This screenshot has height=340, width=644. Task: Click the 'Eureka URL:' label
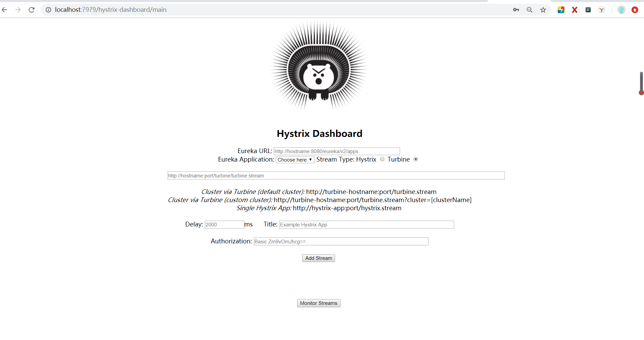pyautogui.click(x=255, y=151)
